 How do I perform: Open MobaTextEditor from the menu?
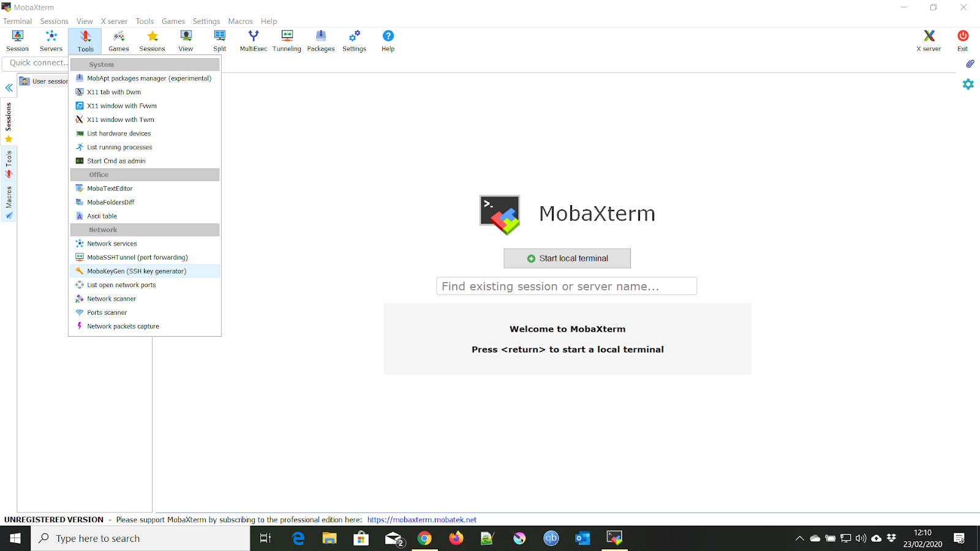(145, 189)
